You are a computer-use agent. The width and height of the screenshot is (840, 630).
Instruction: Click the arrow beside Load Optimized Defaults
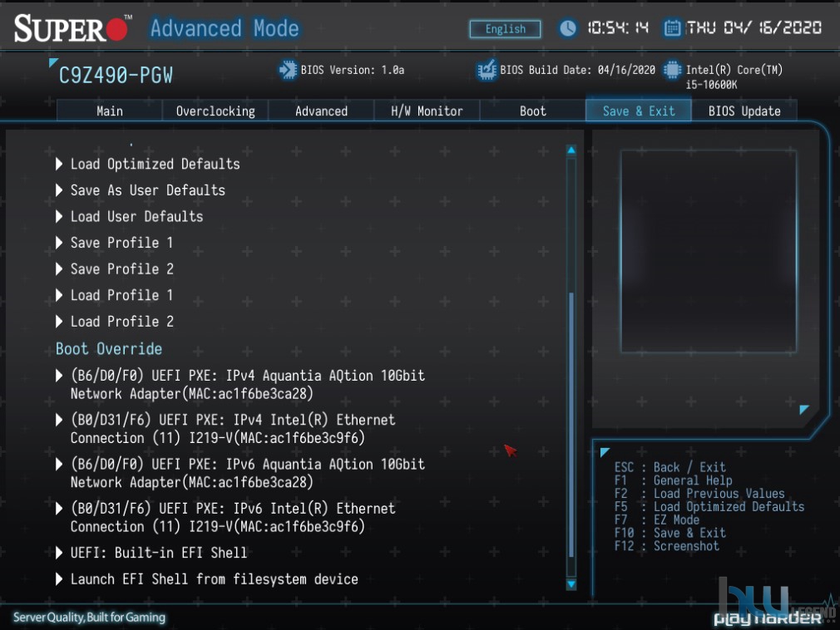click(x=59, y=164)
